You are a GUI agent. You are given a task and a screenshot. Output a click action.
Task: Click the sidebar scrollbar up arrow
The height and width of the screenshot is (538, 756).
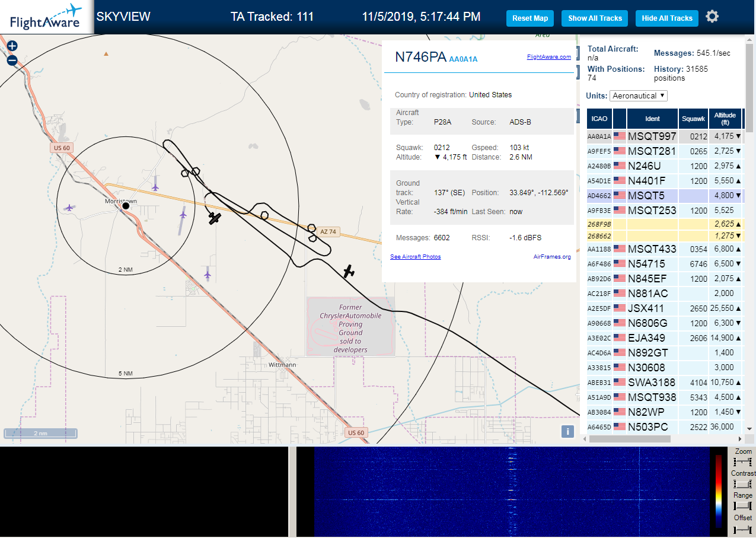(x=749, y=41)
